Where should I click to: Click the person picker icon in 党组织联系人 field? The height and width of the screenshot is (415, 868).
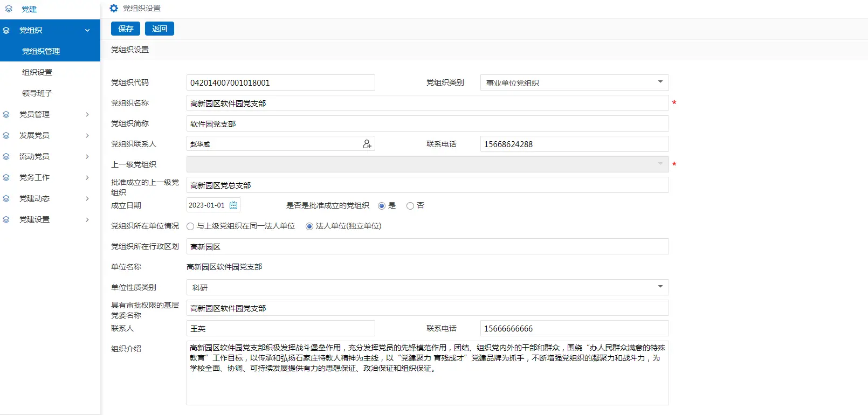[367, 144]
